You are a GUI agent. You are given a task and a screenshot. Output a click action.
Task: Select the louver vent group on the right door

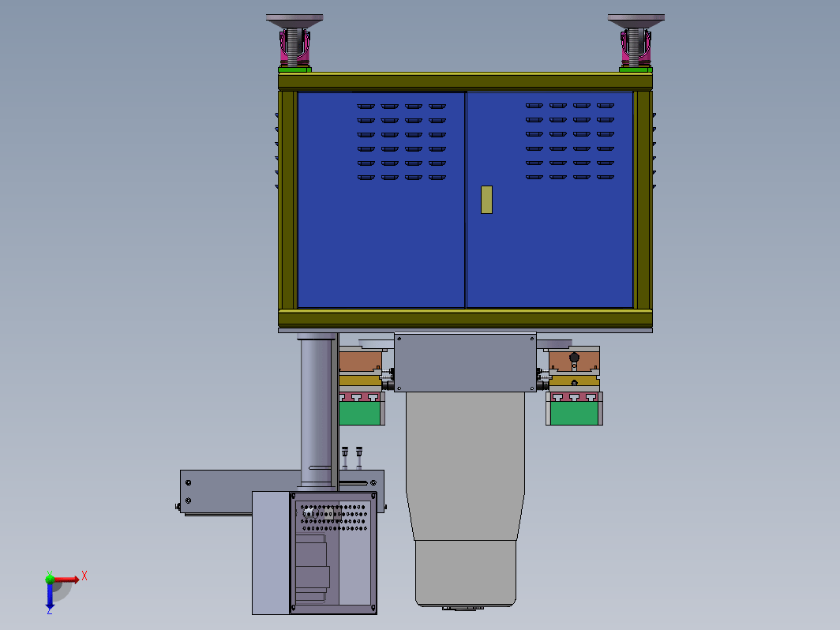click(x=569, y=141)
